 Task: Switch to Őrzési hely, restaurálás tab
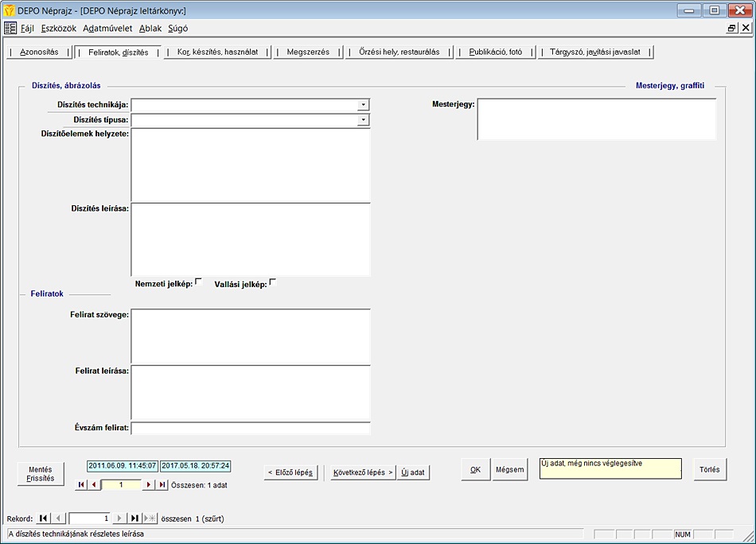[399, 52]
